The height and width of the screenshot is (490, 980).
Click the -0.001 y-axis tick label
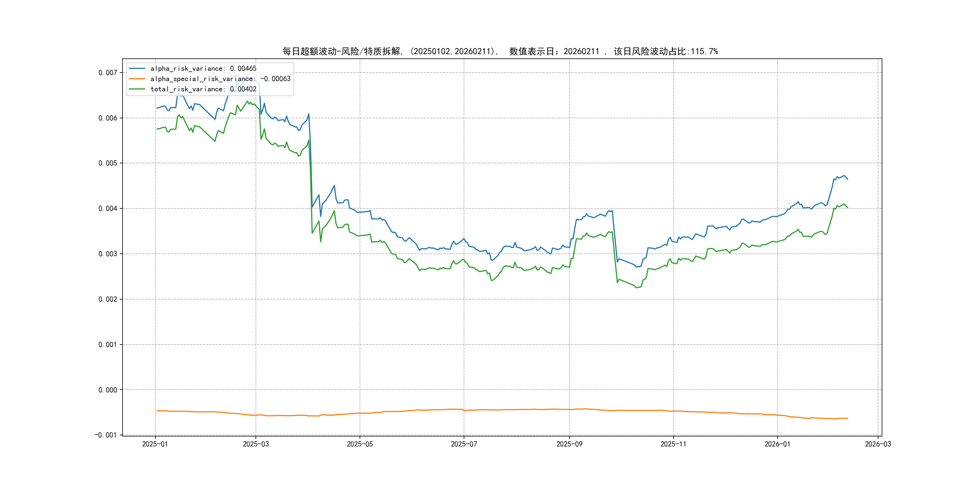pyautogui.click(x=106, y=435)
